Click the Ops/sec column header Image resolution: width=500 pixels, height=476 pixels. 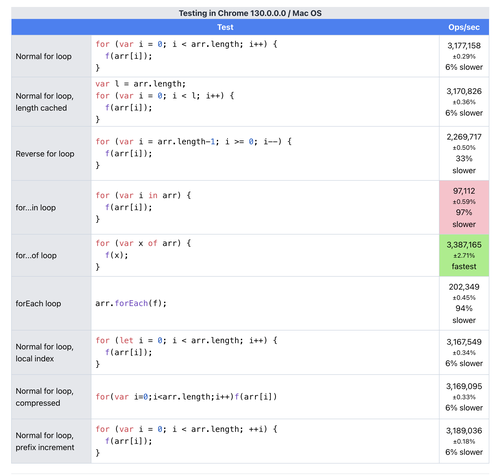point(464,27)
